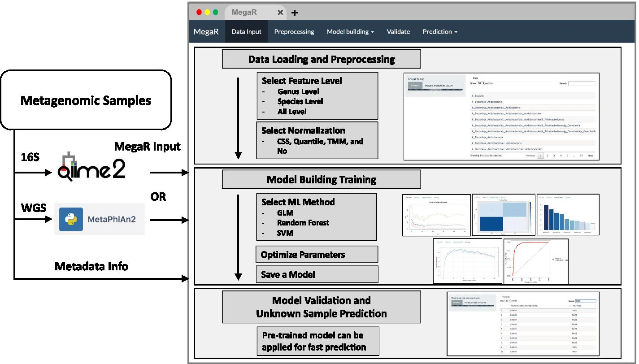Switch to the Preprocessing nav tab

[x=294, y=32]
